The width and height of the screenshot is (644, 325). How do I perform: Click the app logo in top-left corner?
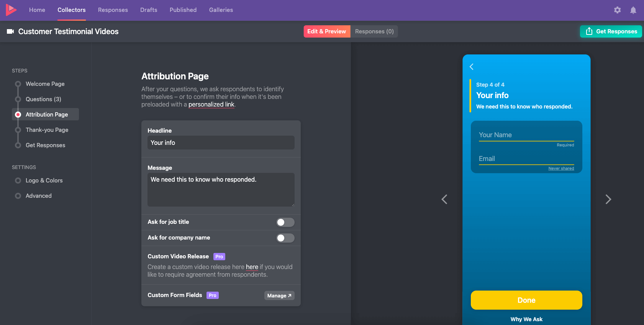coord(11,10)
